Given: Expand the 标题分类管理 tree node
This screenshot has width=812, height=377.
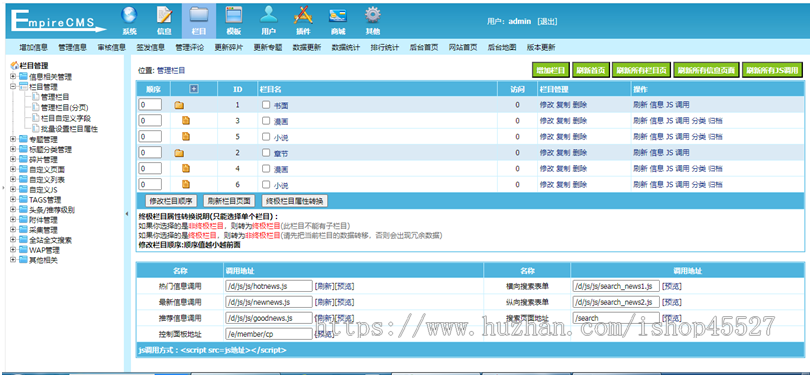Looking at the screenshot, I should tap(13, 150).
